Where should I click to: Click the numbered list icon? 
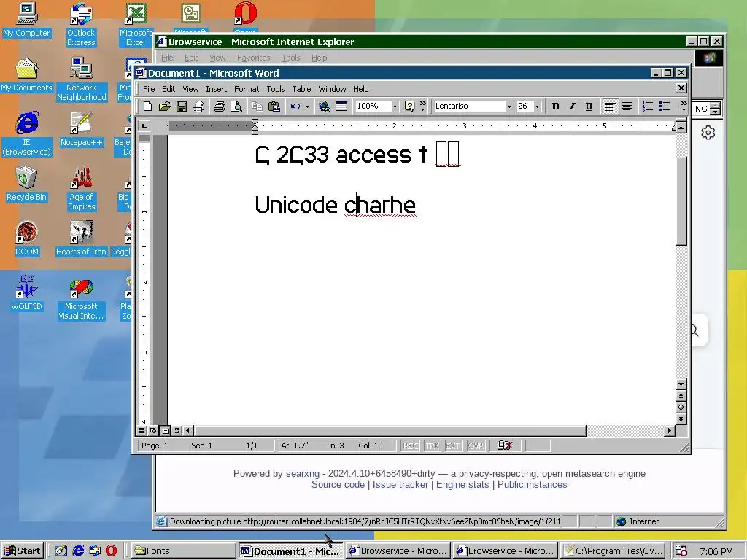click(x=648, y=106)
